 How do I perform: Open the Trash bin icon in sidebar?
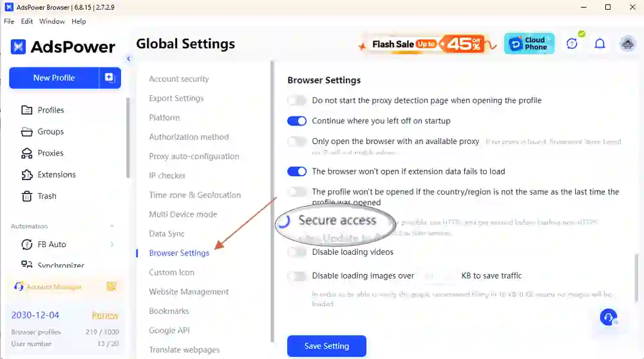(x=26, y=196)
